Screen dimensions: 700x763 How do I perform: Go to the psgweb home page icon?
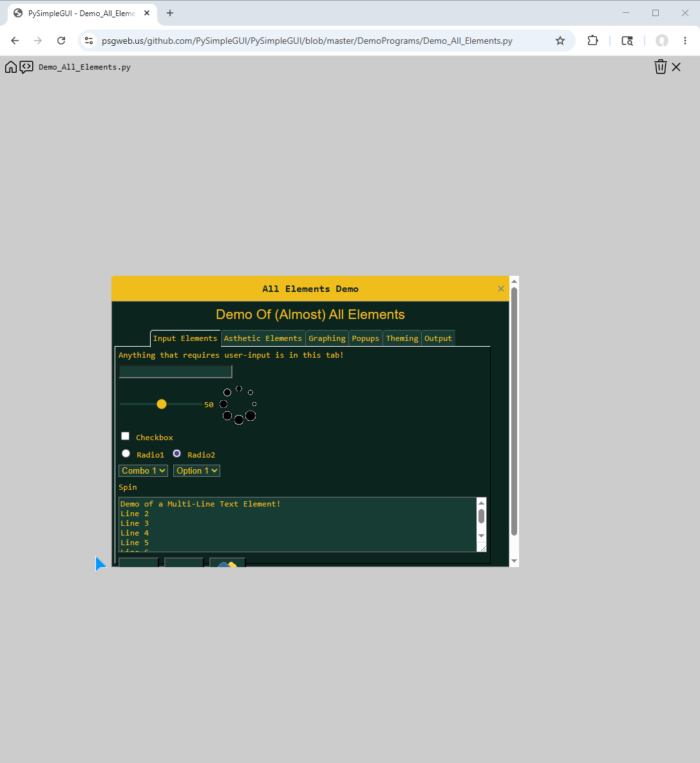[x=11, y=66]
